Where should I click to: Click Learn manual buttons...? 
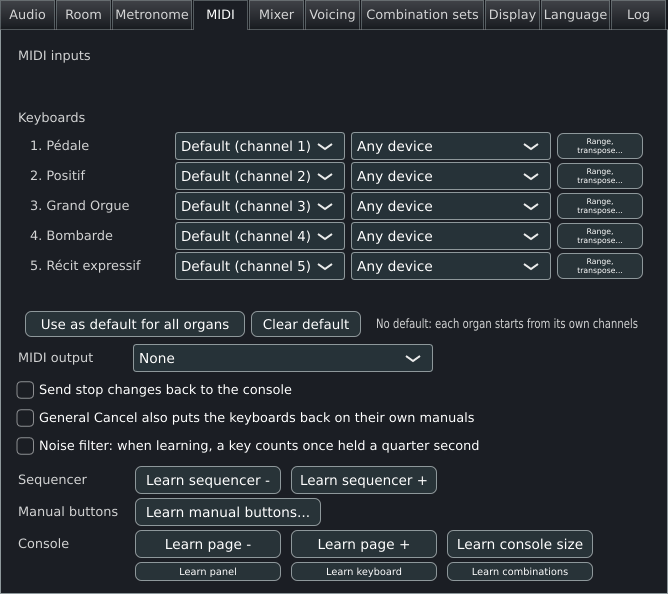pyautogui.click(x=228, y=512)
